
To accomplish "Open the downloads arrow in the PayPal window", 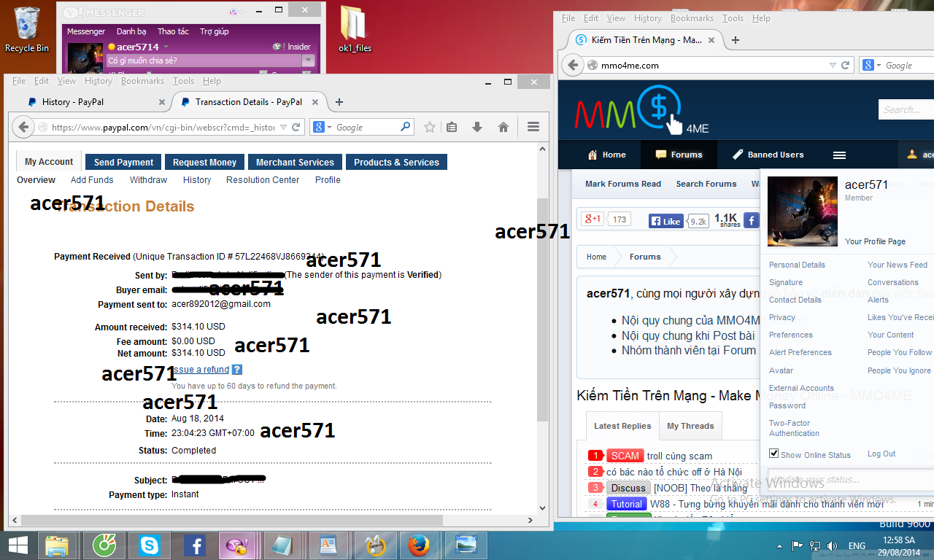I will point(477,127).
